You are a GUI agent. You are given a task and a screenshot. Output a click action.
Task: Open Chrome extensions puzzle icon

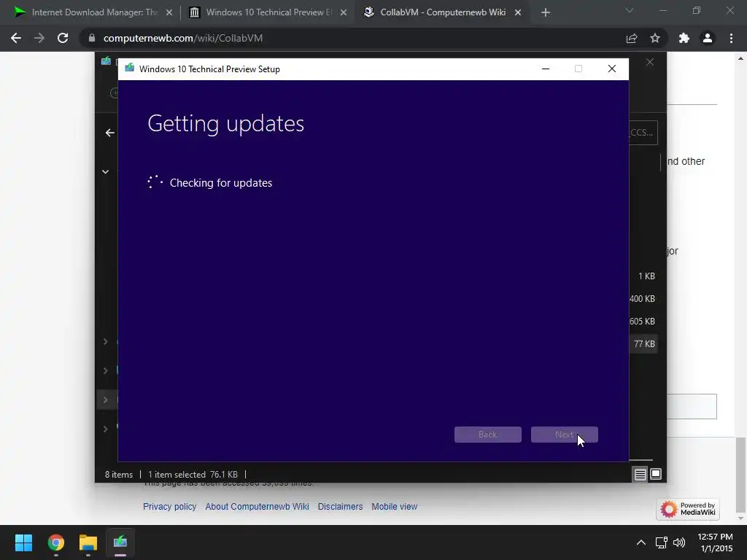click(x=684, y=38)
